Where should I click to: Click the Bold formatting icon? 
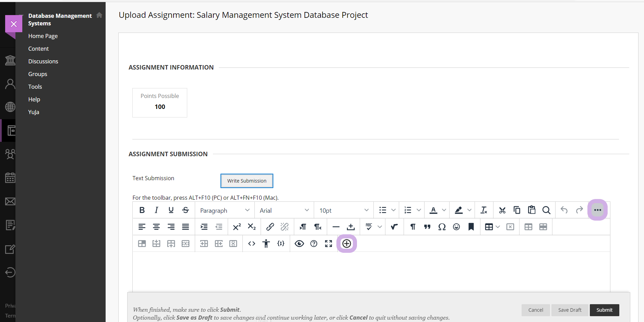point(142,210)
